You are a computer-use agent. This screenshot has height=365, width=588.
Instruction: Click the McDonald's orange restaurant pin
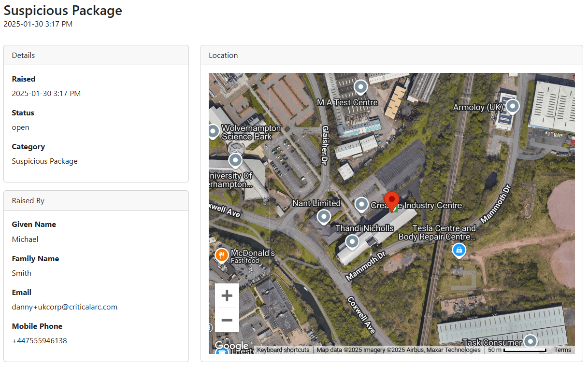[x=221, y=255]
